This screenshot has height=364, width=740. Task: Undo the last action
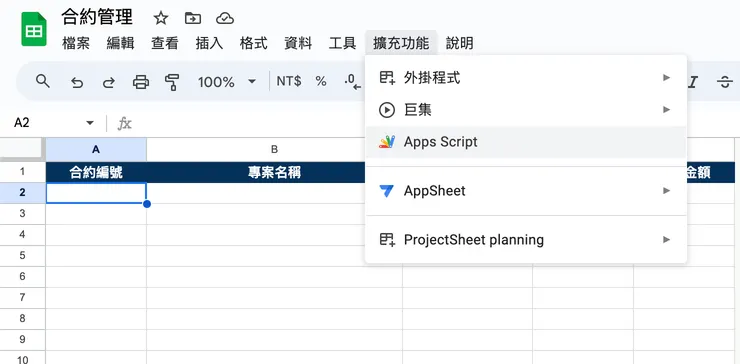pyautogui.click(x=77, y=83)
